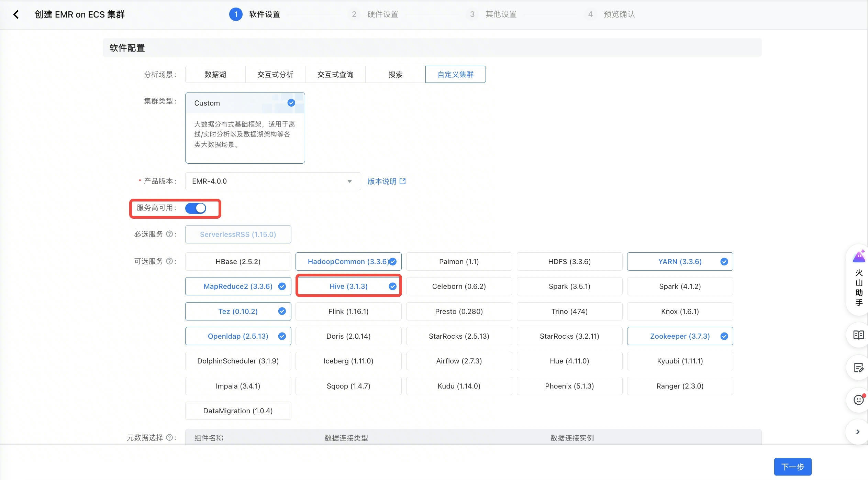
Task: Deselect Openldap (2.5.13) service
Action: pos(238,336)
